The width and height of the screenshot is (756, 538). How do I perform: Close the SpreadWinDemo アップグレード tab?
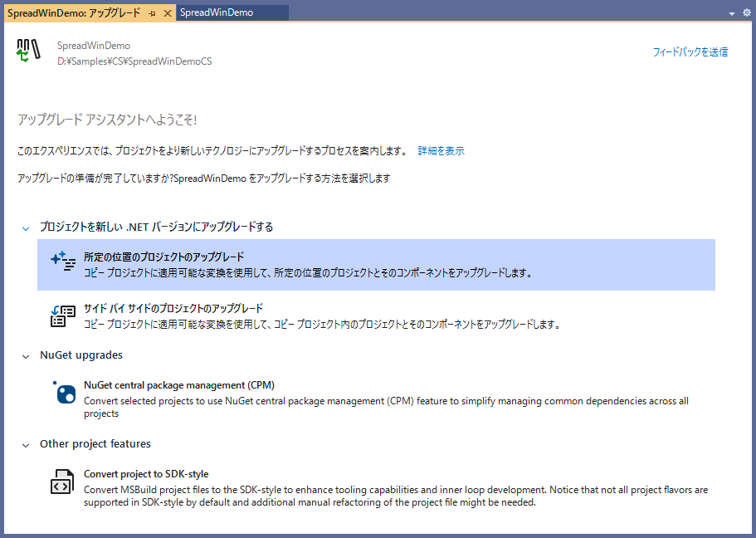168,13
